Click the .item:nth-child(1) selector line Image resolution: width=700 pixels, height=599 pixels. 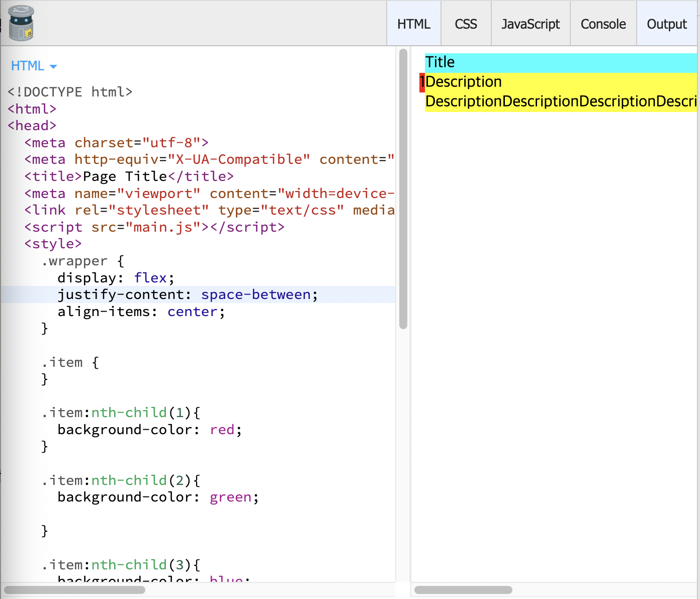[x=121, y=413]
